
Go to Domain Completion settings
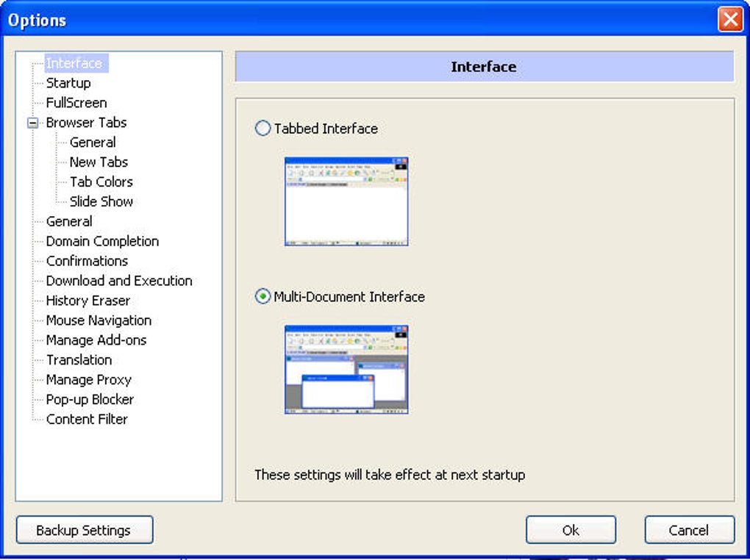tap(102, 241)
